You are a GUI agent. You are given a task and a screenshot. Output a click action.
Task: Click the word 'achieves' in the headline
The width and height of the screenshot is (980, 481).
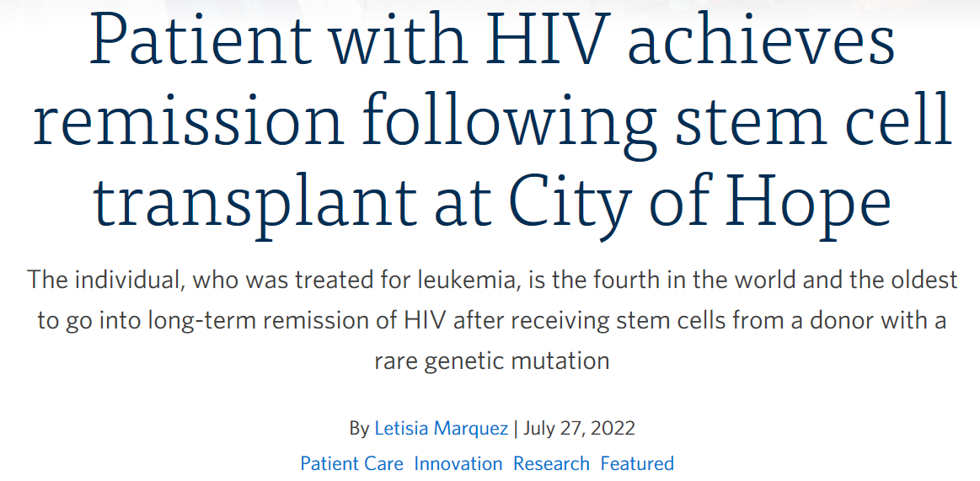[x=761, y=42]
